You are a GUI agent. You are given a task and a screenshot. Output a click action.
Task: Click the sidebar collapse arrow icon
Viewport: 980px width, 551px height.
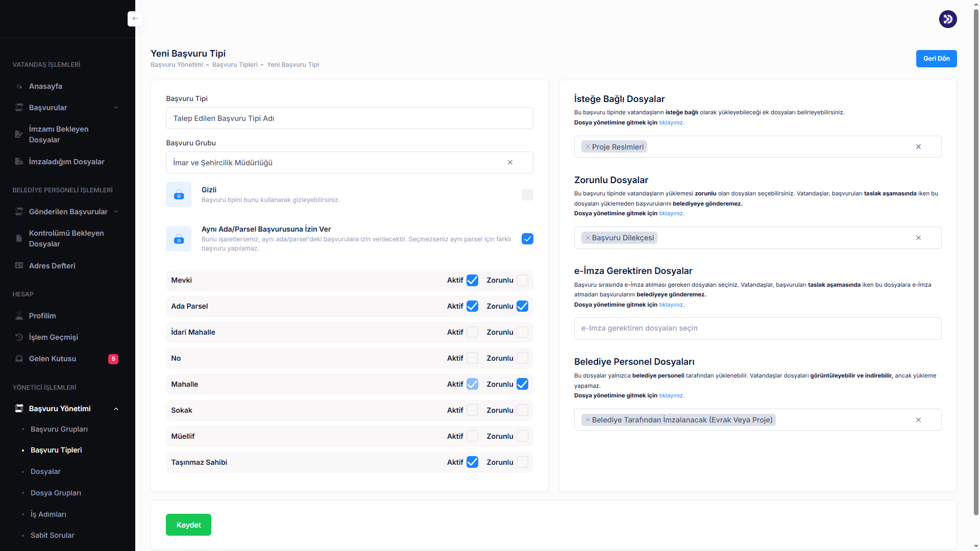point(135,19)
